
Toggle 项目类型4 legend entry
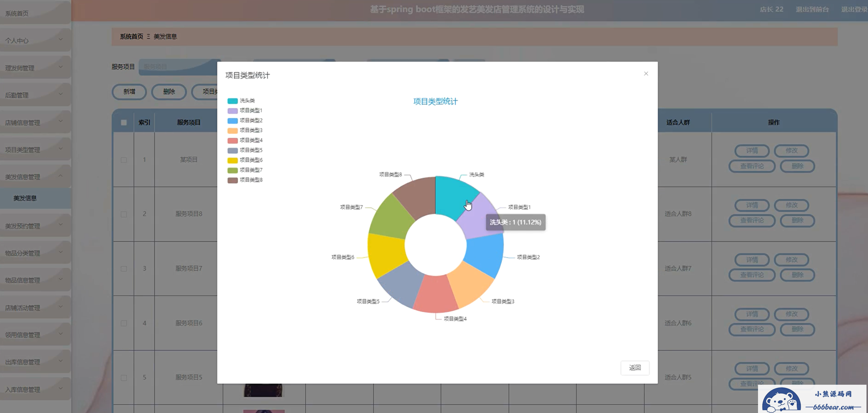[x=245, y=140]
